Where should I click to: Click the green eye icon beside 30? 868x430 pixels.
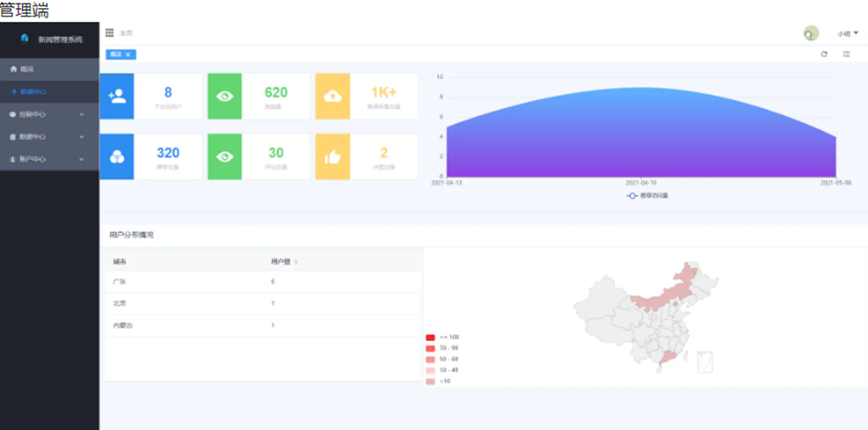(x=225, y=157)
